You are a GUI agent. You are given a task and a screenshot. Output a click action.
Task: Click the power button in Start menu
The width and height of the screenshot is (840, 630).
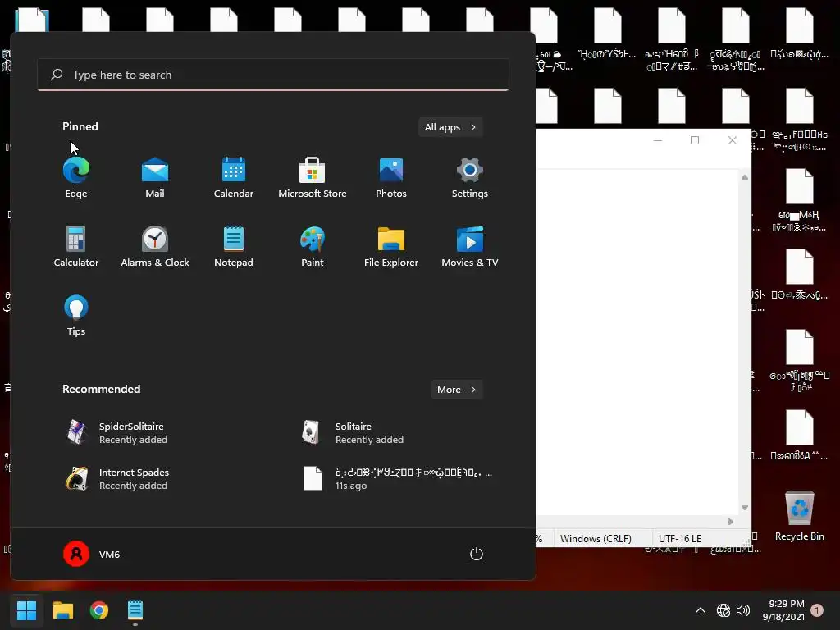click(477, 554)
